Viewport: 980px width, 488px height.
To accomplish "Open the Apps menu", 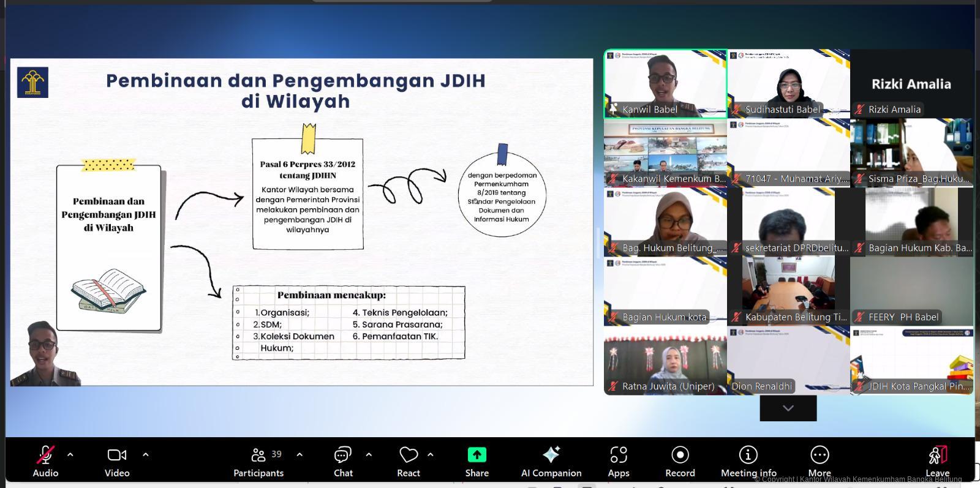I will tap(619, 460).
